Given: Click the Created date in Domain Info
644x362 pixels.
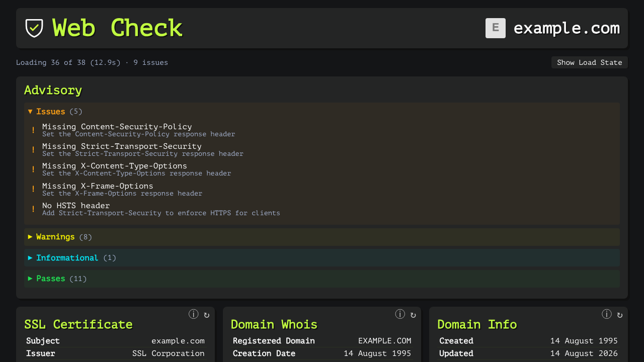Looking at the screenshot, I should pyautogui.click(x=584, y=341).
